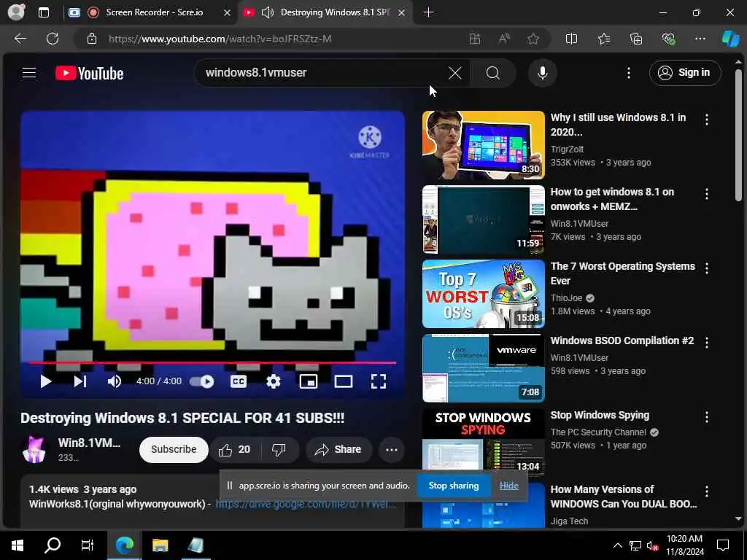Open the Windows Start menu

coord(18,545)
